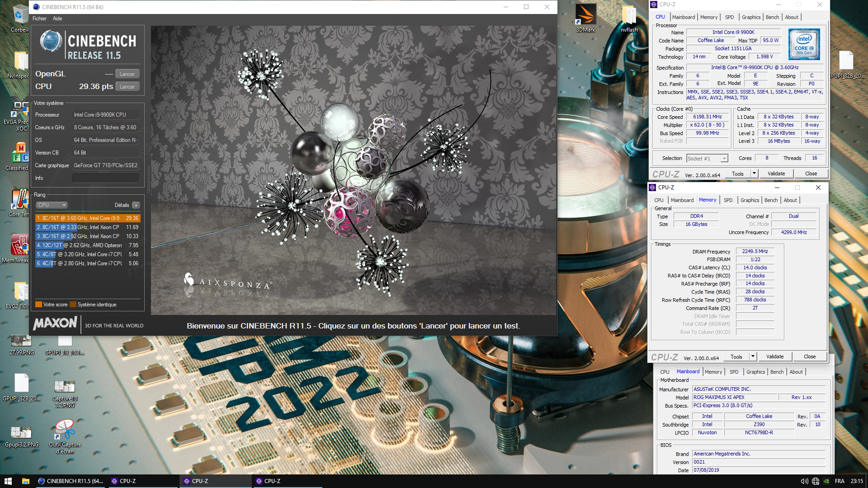Screen dimensions: 868x488
Task: Open the CPU ranking dropdown in Cinebench
Action: (52, 205)
